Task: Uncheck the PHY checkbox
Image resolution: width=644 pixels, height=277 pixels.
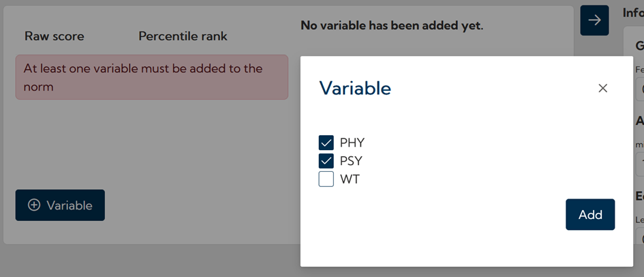Action: point(326,143)
